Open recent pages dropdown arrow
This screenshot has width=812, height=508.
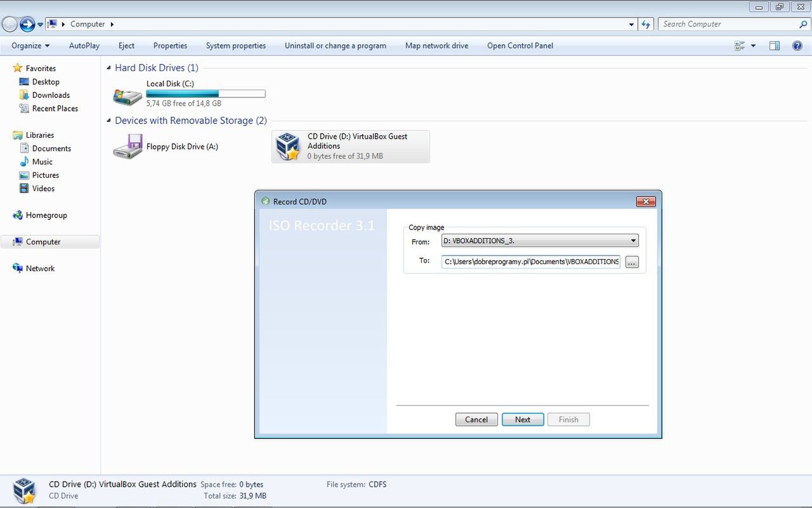click(x=40, y=25)
